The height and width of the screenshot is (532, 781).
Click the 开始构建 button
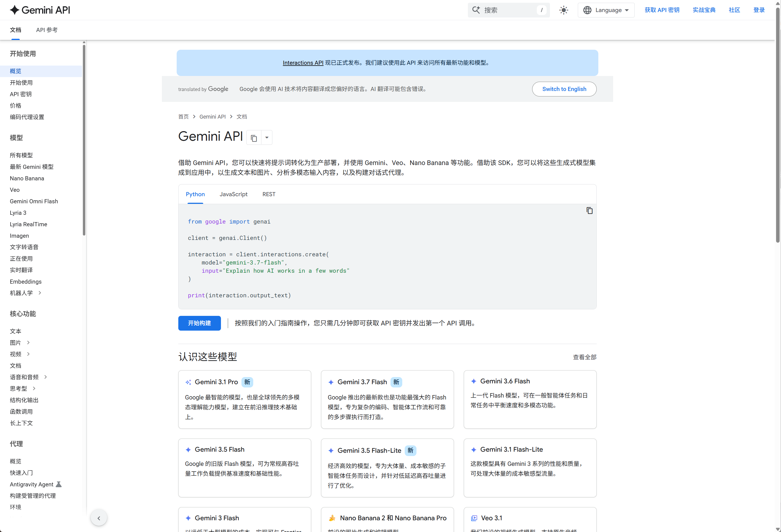click(200, 323)
